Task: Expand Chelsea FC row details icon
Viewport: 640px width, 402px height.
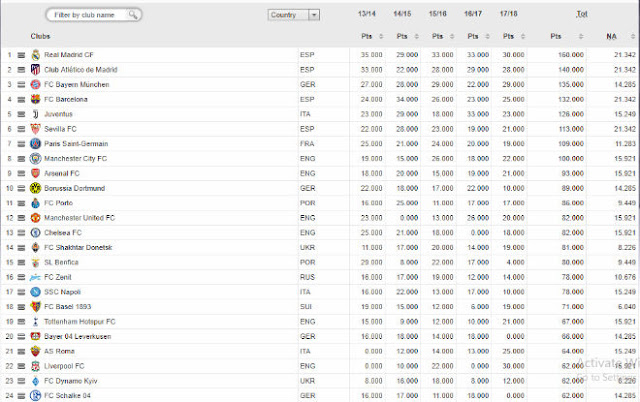Action: (x=21, y=233)
